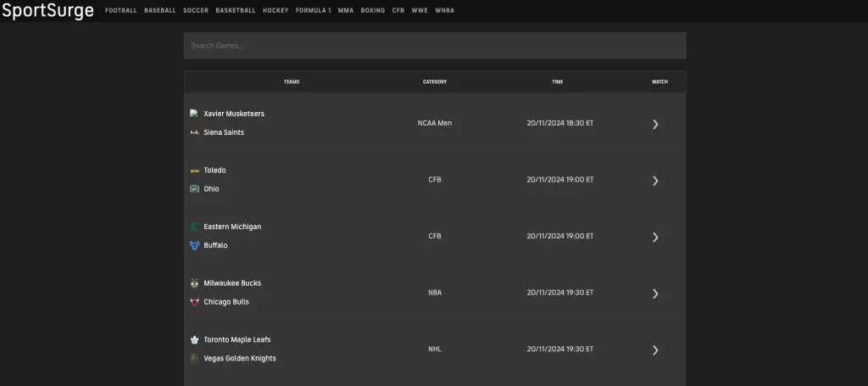The height and width of the screenshot is (386, 868).
Task: Select SOCCER in the top navigation
Action: pyautogui.click(x=196, y=10)
